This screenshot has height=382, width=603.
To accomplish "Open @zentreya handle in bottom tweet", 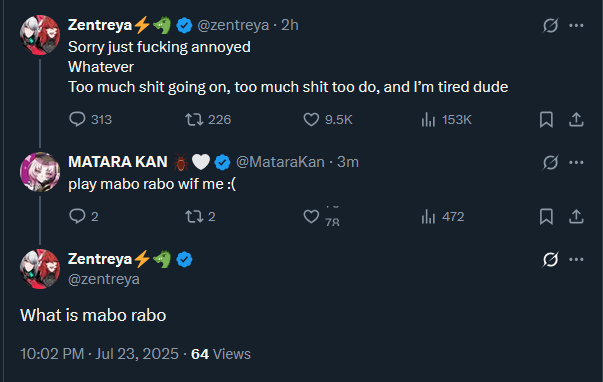I will [104, 279].
